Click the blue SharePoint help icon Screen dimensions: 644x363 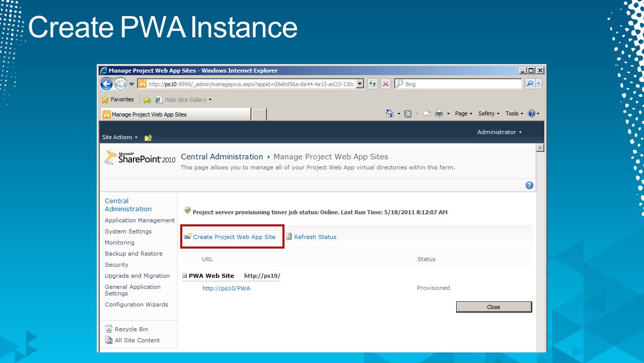click(529, 185)
